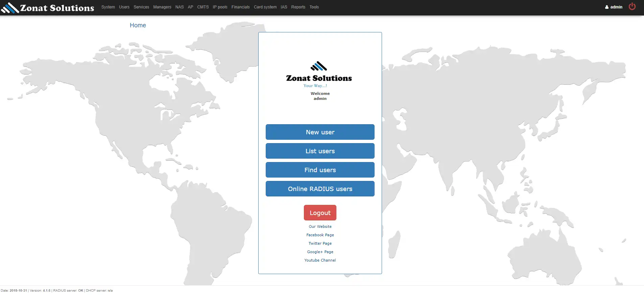Image resolution: width=644 pixels, height=295 pixels.
Task: Click the New user button
Action: tap(320, 132)
